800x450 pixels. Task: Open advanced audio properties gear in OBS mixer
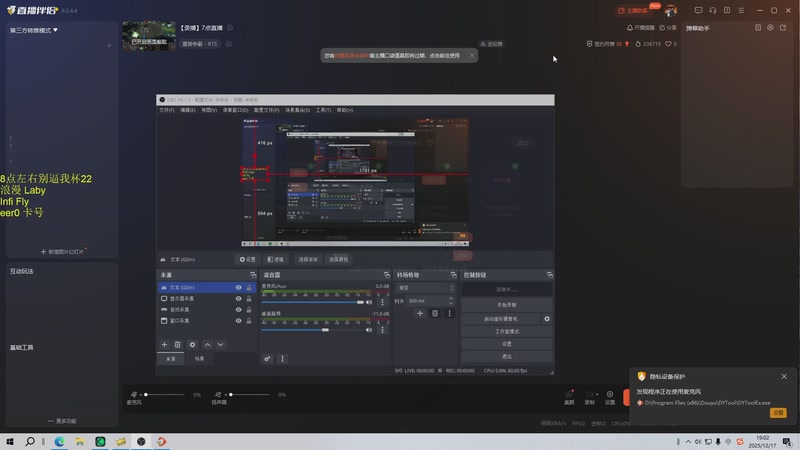(267, 359)
